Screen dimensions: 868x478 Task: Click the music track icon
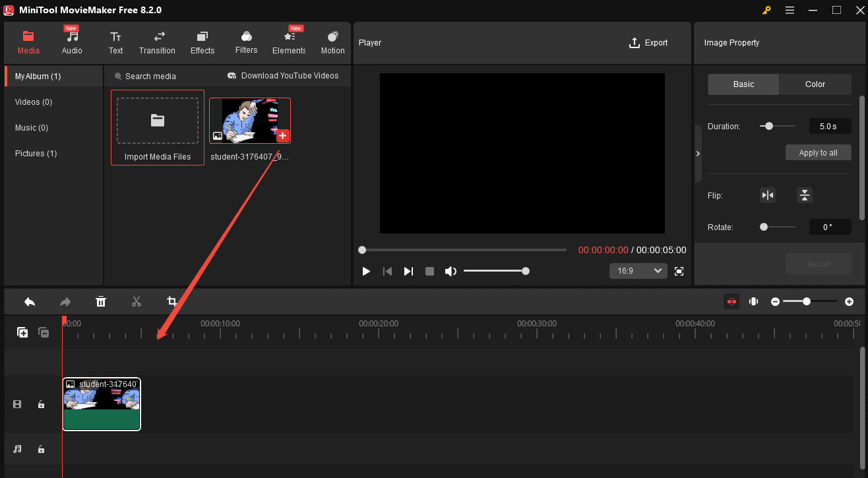17,449
